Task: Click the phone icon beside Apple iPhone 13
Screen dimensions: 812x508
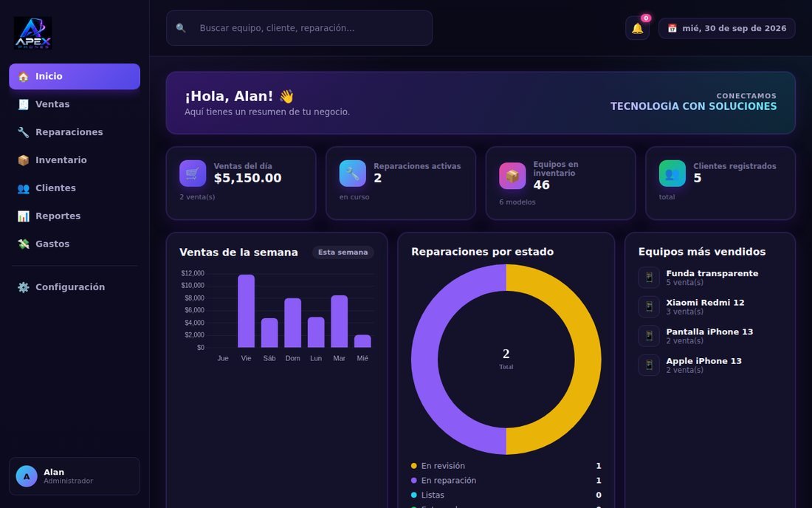Action: (x=649, y=365)
